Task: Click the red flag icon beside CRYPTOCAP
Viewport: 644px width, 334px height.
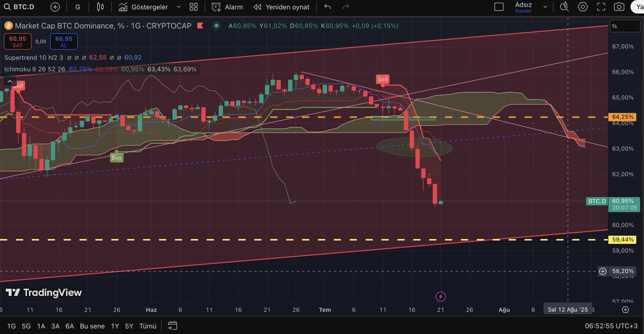Action: click(200, 26)
